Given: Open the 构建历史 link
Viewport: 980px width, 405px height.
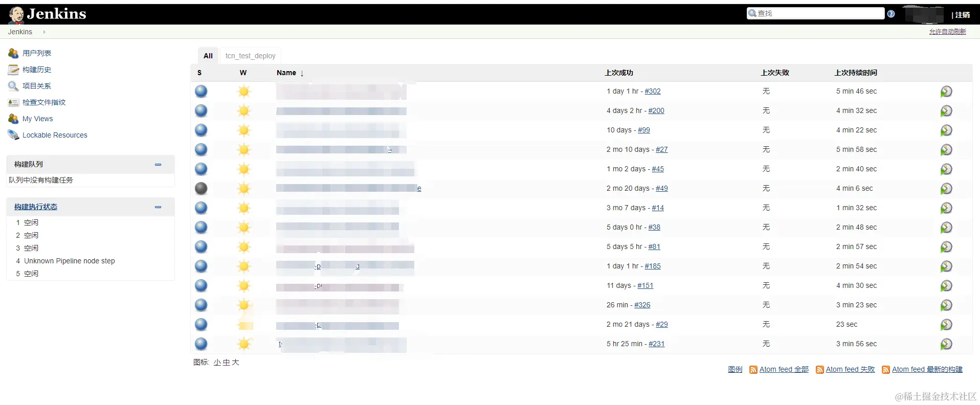Looking at the screenshot, I should coord(37,70).
